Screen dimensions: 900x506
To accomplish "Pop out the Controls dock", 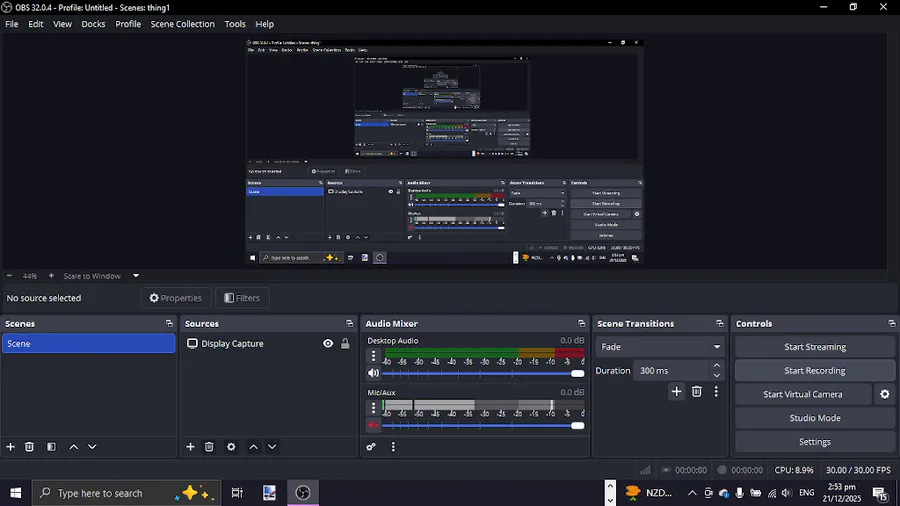I will coord(891,324).
